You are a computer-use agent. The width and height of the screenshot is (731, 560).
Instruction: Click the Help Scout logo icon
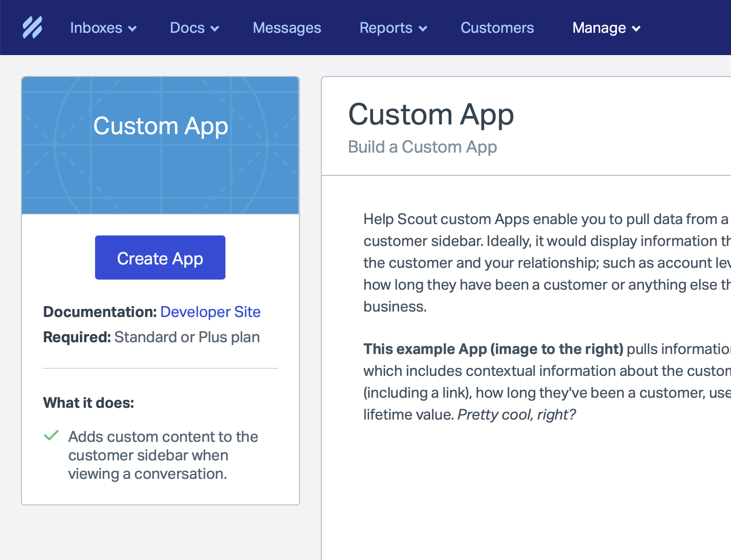pyautogui.click(x=32, y=28)
